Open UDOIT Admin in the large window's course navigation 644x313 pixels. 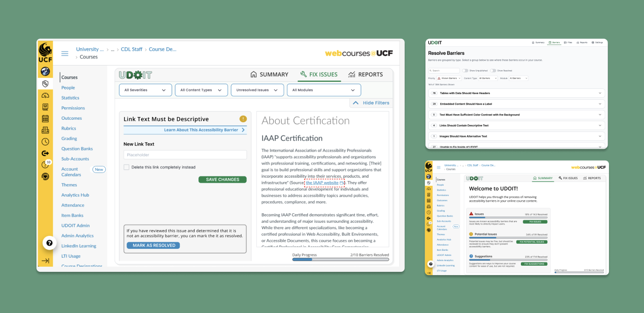[75, 226]
